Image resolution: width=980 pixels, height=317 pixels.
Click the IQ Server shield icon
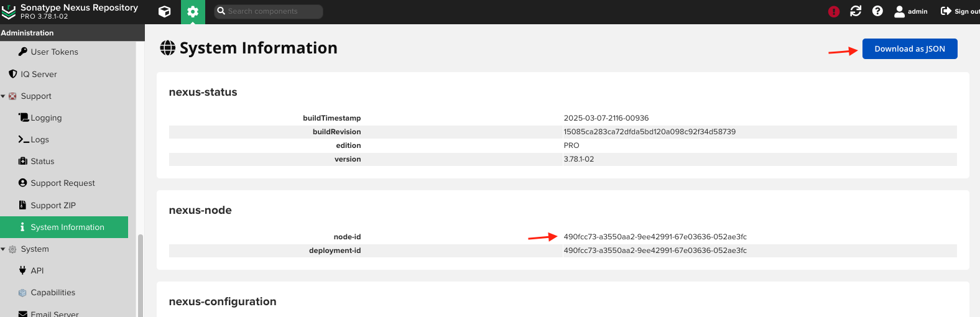click(13, 74)
